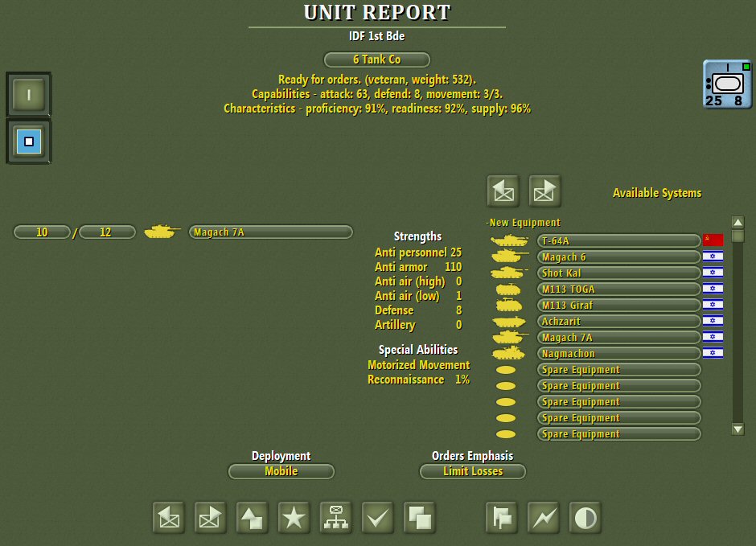
Task: Click previous envelope icon above Available Systems
Action: coord(503,191)
